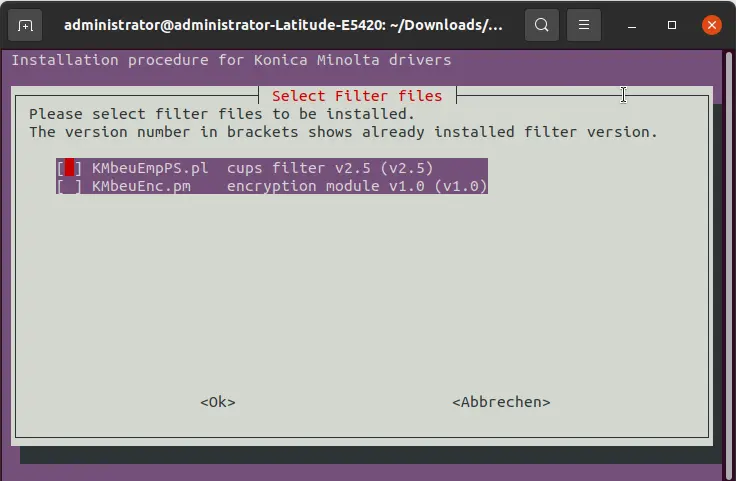The width and height of the screenshot is (736, 481).
Task: Click the 'version number in brackets' note line
Action: tap(343, 132)
